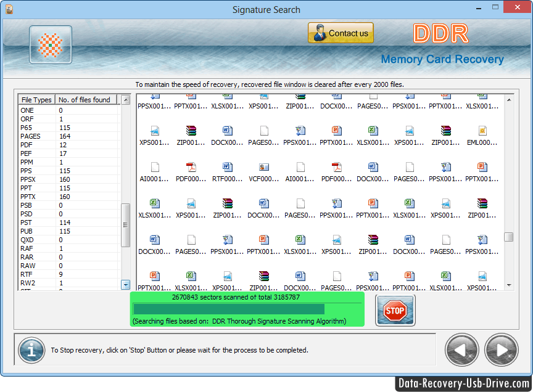
Task: Select the PPTX file type row
Action: click(x=69, y=197)
